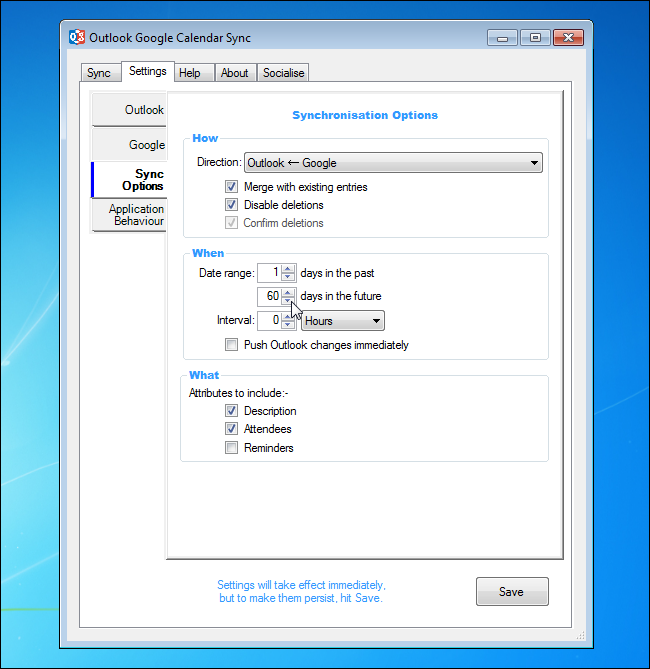Click the days in the future field
Image resolution: width=650 pixels, height=669 pixels.
(x=269, y=296)
